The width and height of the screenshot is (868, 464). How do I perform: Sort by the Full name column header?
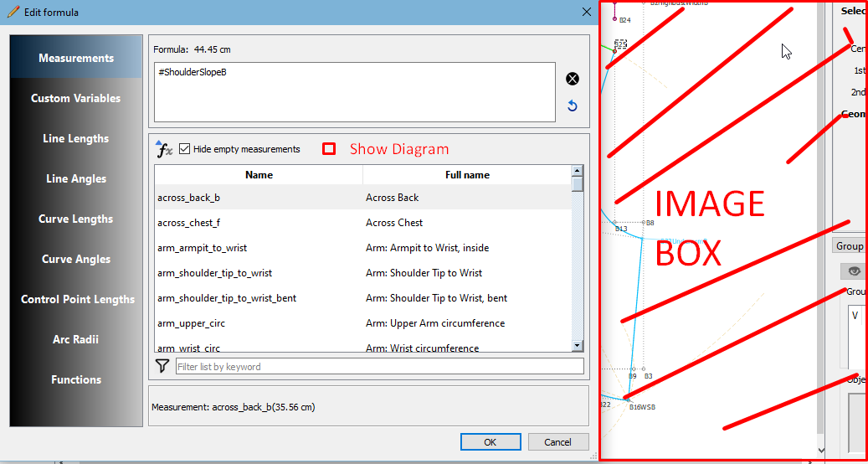coord(467,175)
